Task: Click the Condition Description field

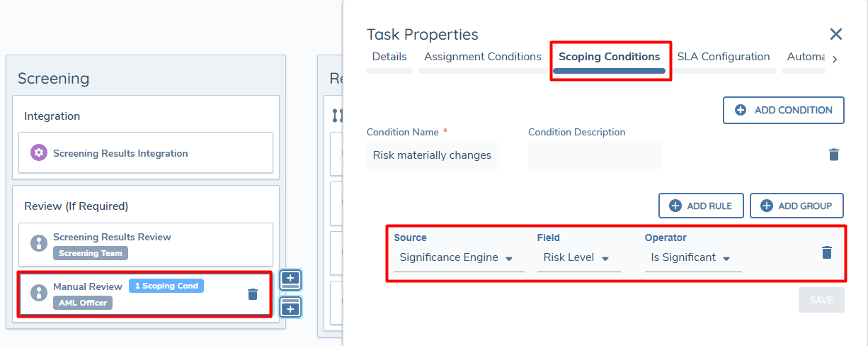Action: pyautogui.click(x=595, y=155)
